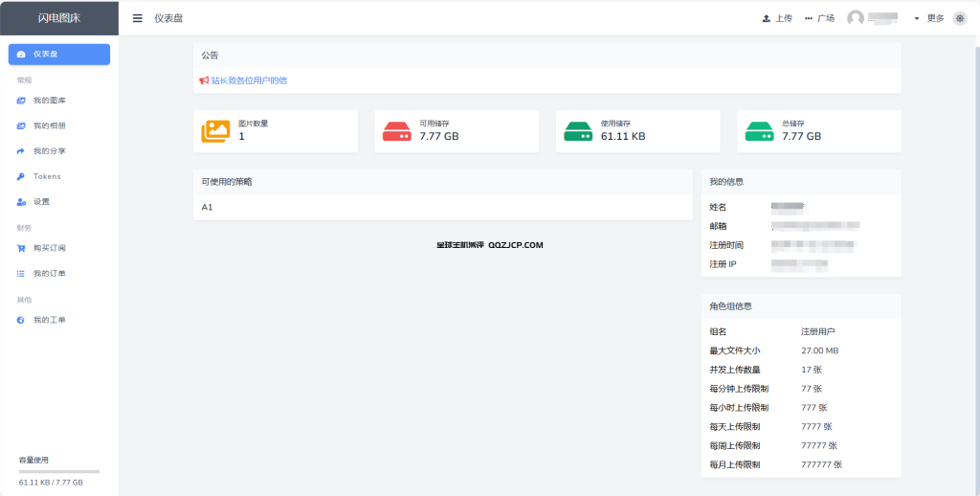Open the 仪表盘 dashboard menu item
This screenshot has height=496, width=980.
[x=58, y=55]
